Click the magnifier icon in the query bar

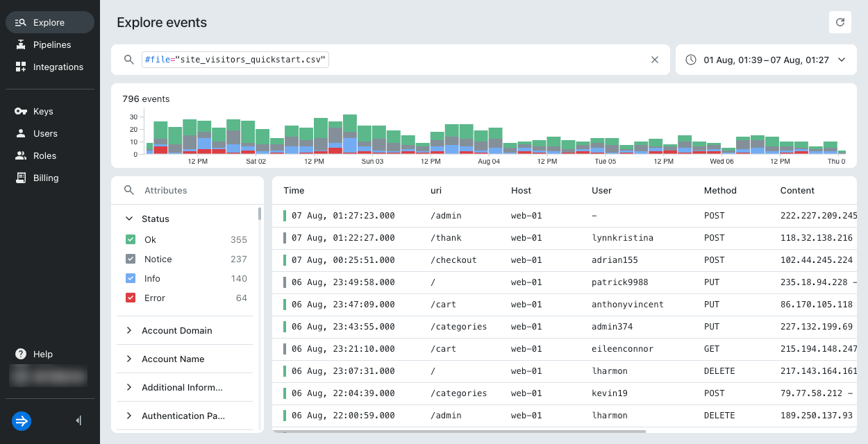[x=128, y=60]
